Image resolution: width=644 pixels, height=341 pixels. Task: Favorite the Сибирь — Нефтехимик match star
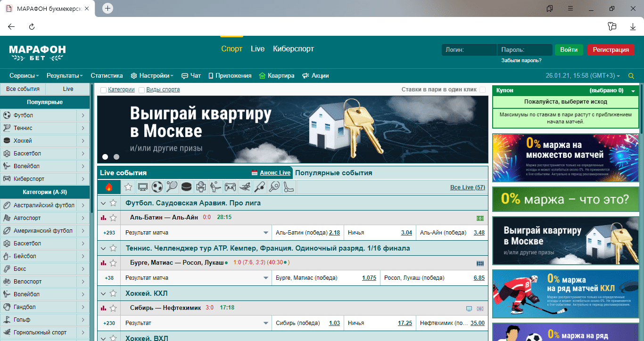[113, 308]
